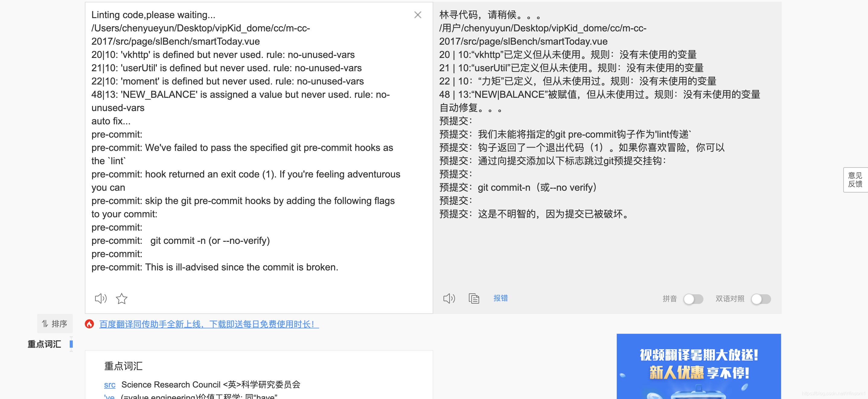Turn on the 双语对照 bilingual toggle
The image size is (868, 399).
761,299
